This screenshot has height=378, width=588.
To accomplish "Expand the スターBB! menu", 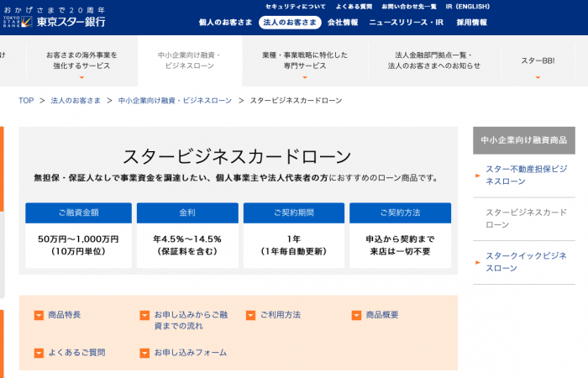I will (x=538, y=60).
